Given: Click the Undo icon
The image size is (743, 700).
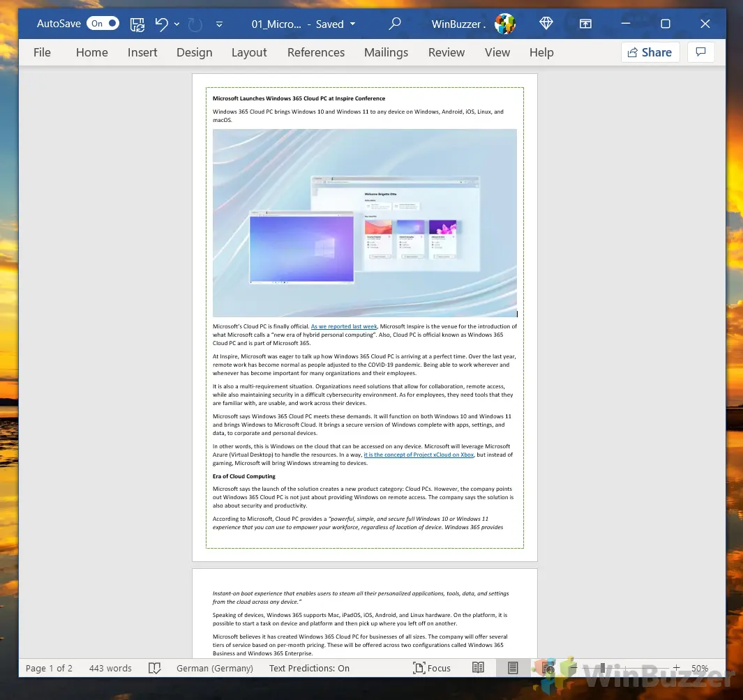Looking at the screenshot, I should click(161, 24).
